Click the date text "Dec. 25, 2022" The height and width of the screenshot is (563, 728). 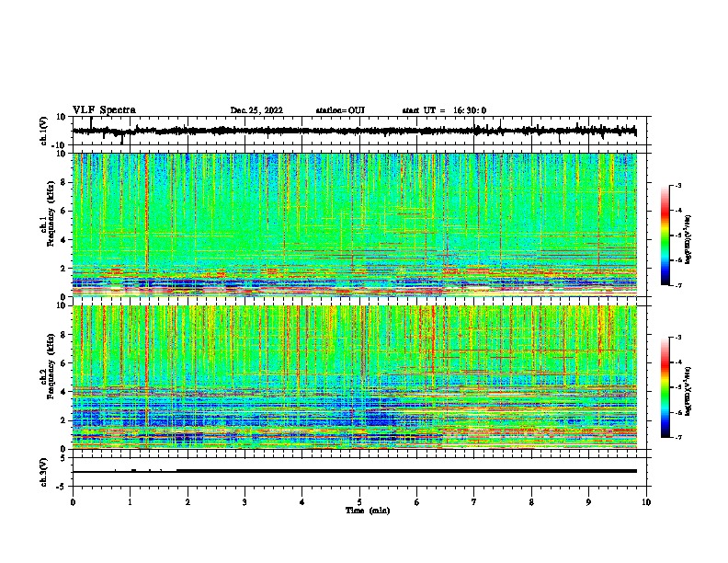click(x=256, y=110)
